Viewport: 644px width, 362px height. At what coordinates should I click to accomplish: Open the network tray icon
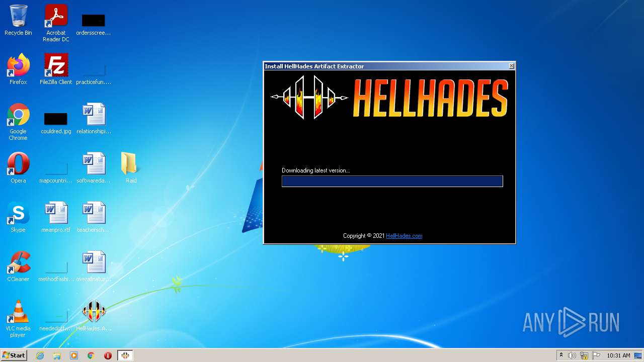(584, 355)
